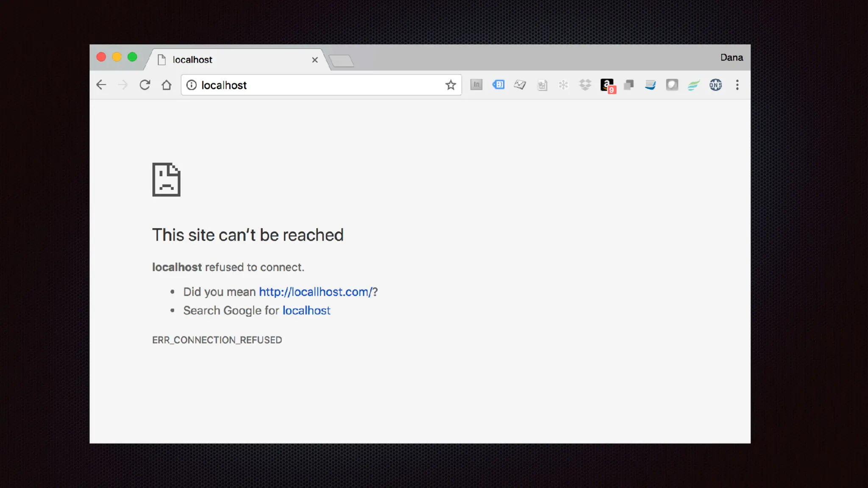Open the Dana profile switcher

click(x=732, y=58)
